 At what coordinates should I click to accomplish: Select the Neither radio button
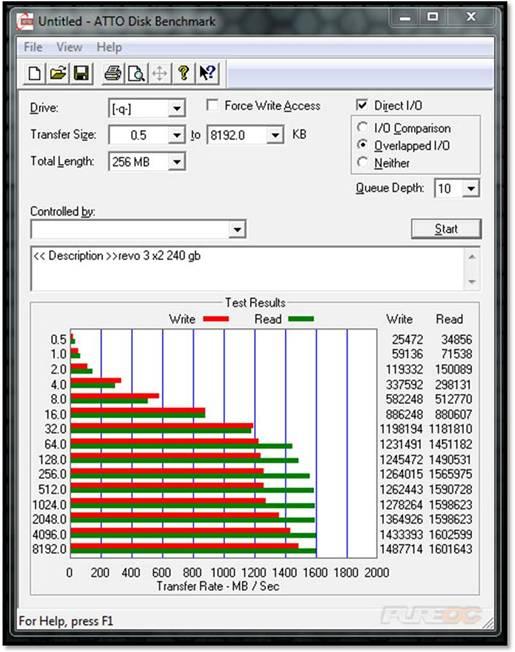tap(362, 162)
